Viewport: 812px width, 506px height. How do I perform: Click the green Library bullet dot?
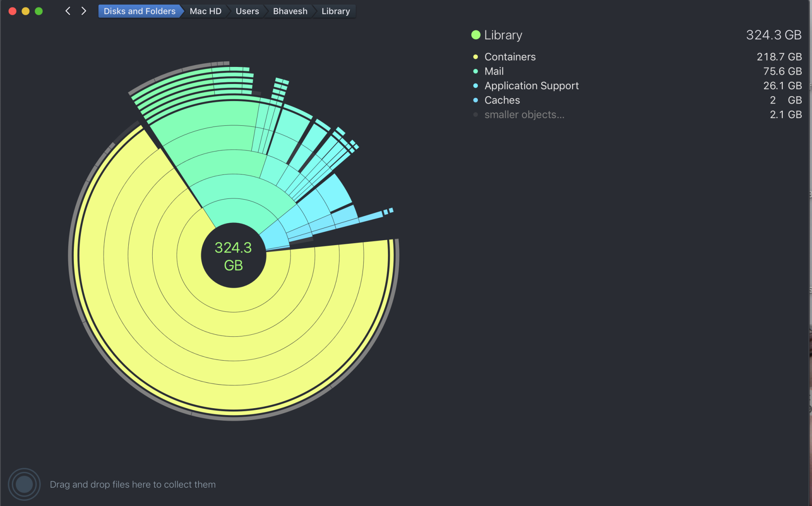pos(475,35)
